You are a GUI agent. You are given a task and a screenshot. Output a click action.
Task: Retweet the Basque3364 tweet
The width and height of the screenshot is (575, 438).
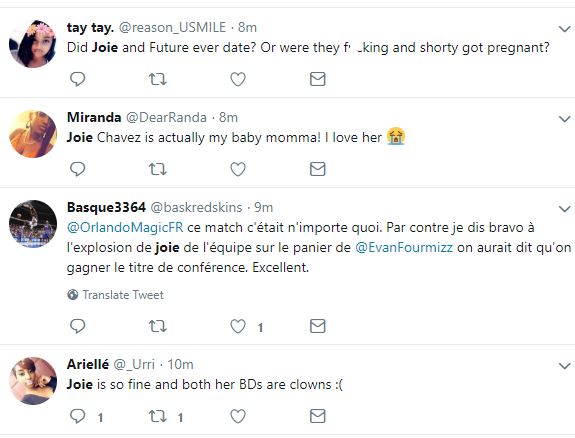(158, 326)
